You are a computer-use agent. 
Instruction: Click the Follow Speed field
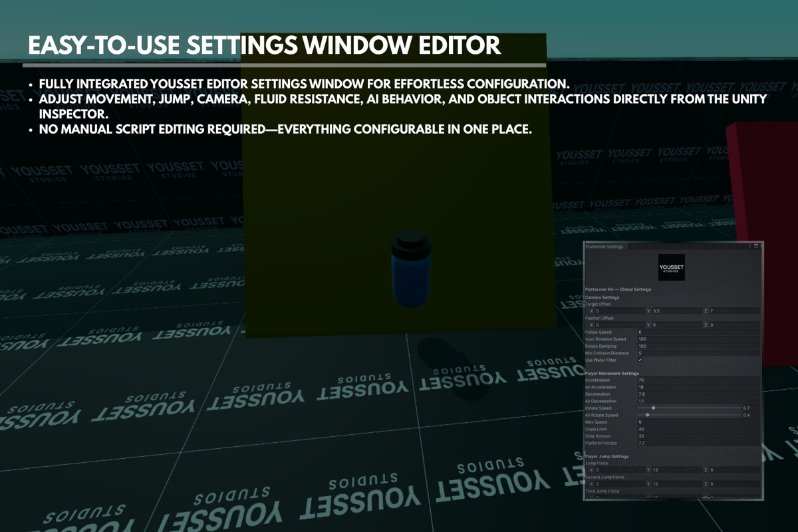point(698,332)
